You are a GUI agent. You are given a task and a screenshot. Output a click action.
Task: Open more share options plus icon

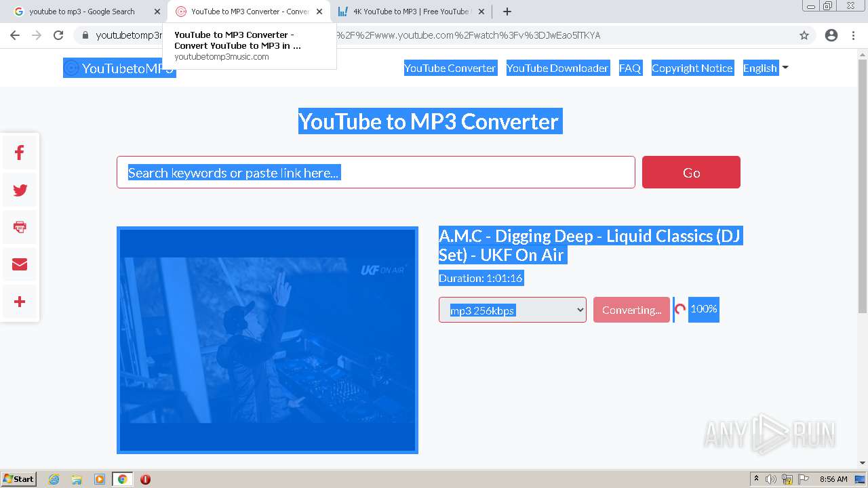click(20, 302)
